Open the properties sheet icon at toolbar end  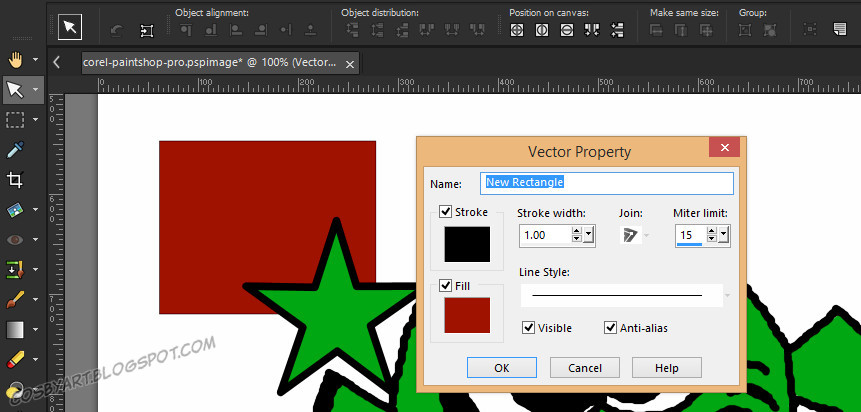point(840,29)
